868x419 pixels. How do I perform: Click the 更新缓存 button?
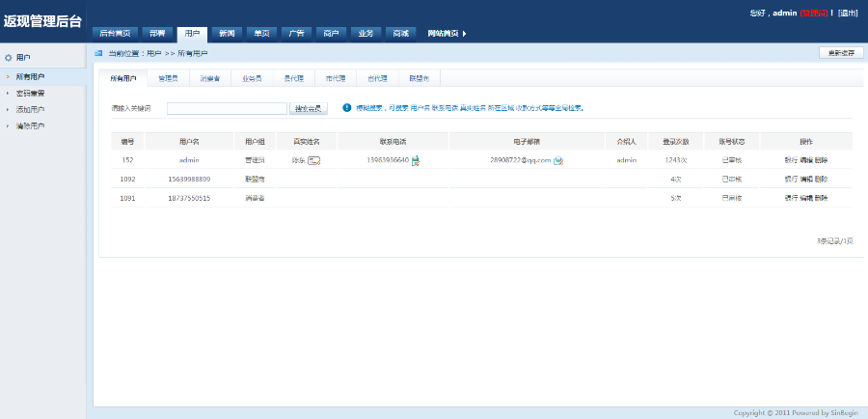pos(841,53)
